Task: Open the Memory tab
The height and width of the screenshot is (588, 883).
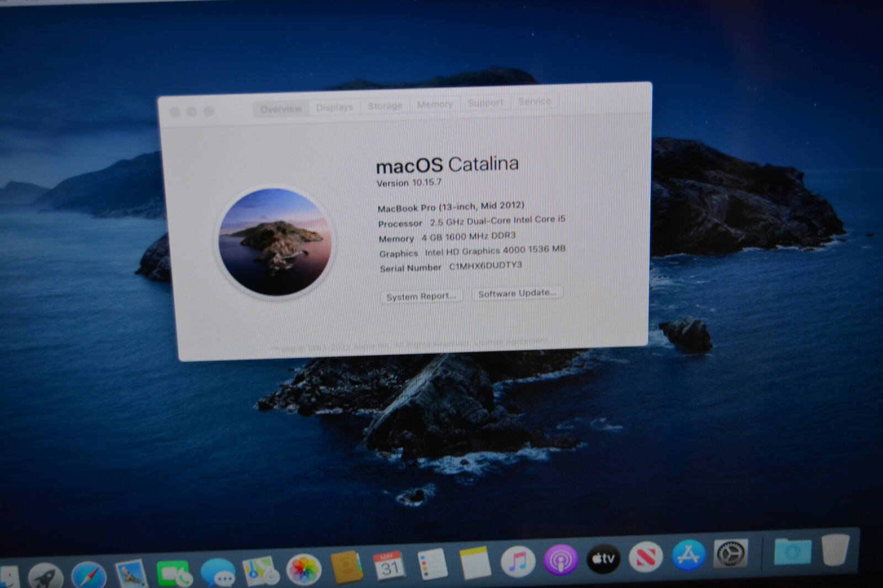Action: click(x=435, y=104)
